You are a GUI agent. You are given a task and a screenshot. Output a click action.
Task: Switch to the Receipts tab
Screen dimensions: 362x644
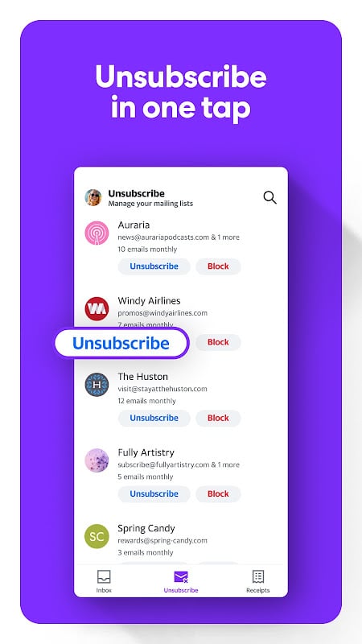coord(257,581)
